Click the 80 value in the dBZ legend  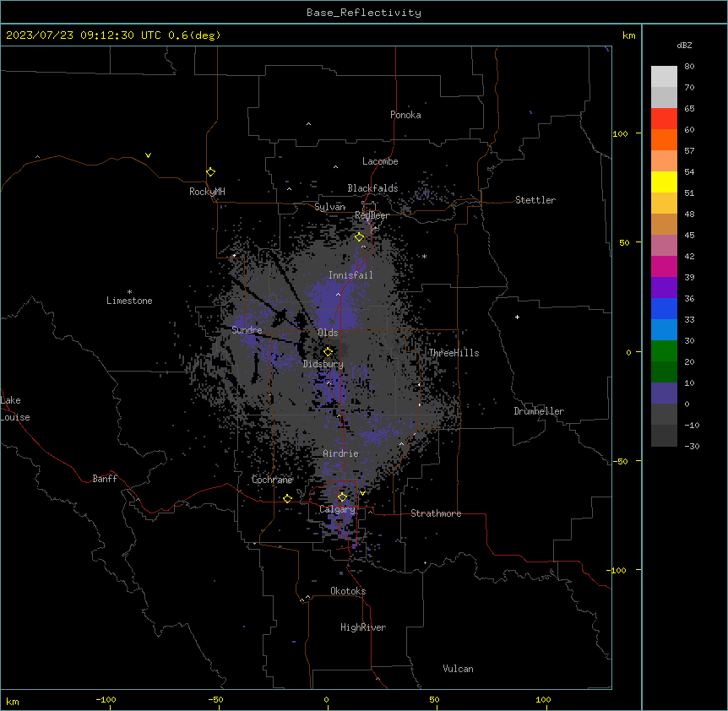pyautogui.click(x=689, y=67)
